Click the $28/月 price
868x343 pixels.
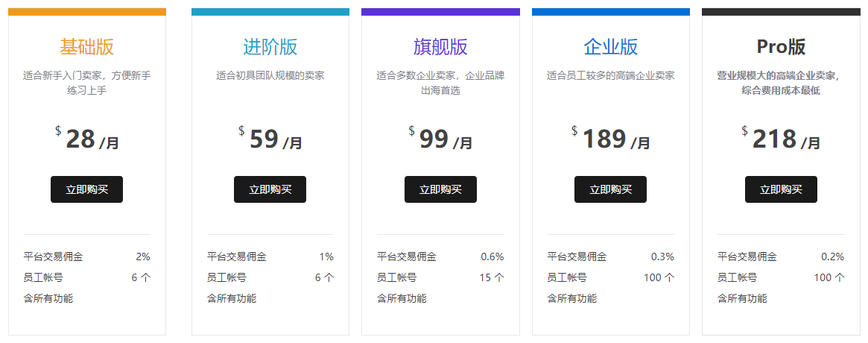click(87, 139)
